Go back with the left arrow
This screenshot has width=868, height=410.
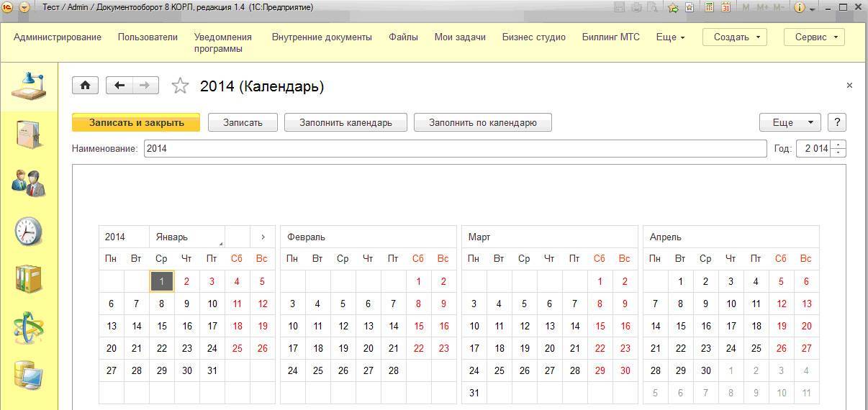coord(119,86)
